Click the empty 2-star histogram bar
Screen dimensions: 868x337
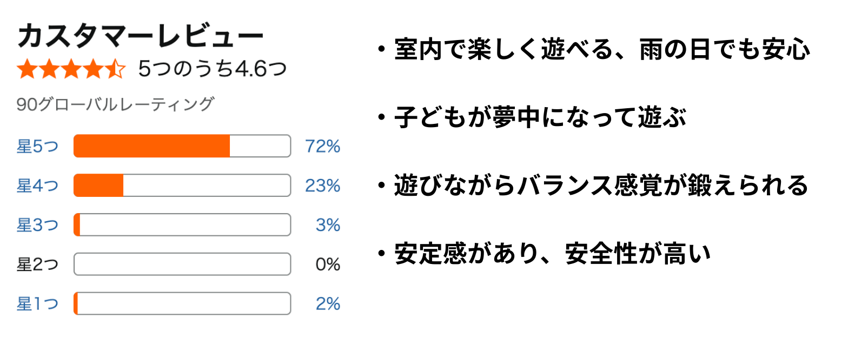point(182,265)
